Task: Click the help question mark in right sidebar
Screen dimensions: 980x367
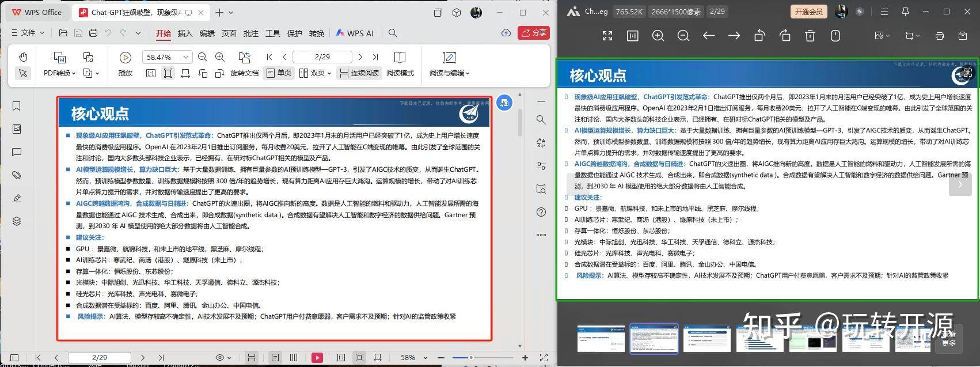Action: click(541, 212)
